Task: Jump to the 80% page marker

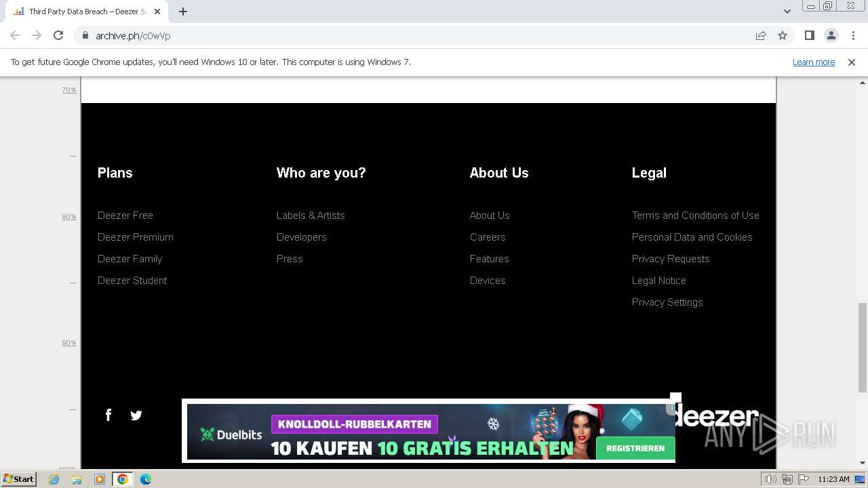Action: coord(69,216)
